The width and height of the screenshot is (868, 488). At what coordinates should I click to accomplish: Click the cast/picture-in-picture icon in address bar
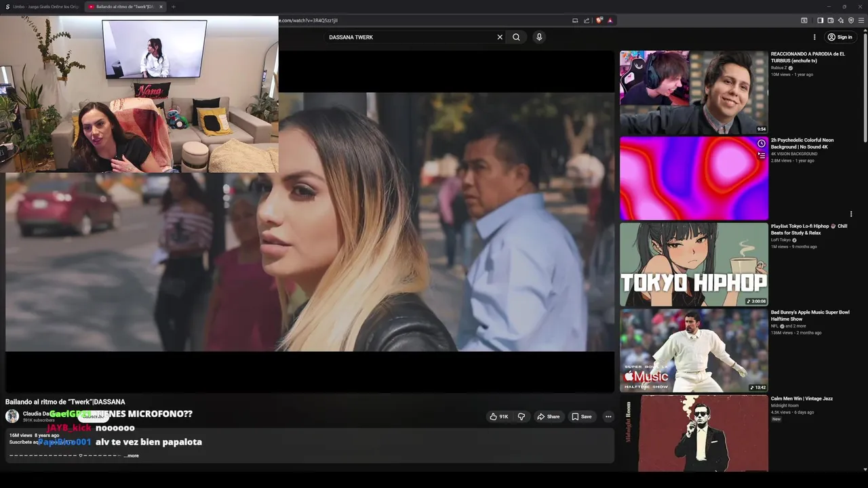pos(575,20)
